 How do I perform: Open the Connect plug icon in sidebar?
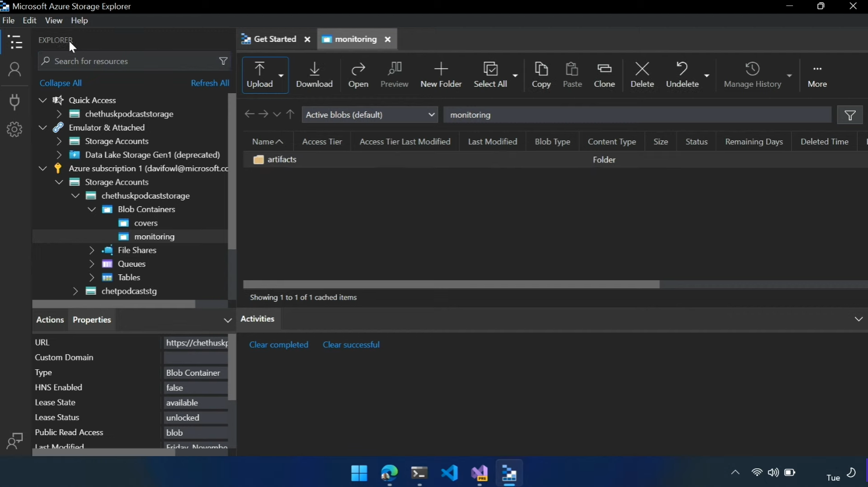pyautogui.click(x=15, y=101)
